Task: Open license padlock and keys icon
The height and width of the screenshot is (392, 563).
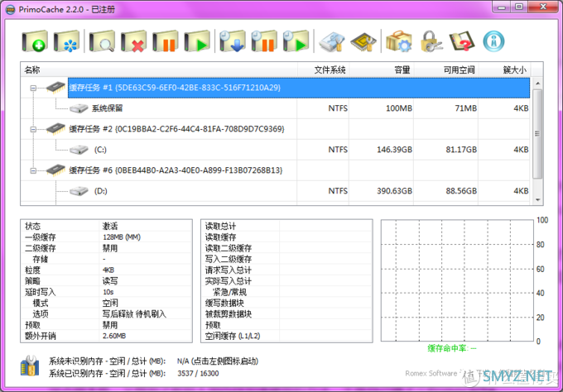Action: point(431,41)
